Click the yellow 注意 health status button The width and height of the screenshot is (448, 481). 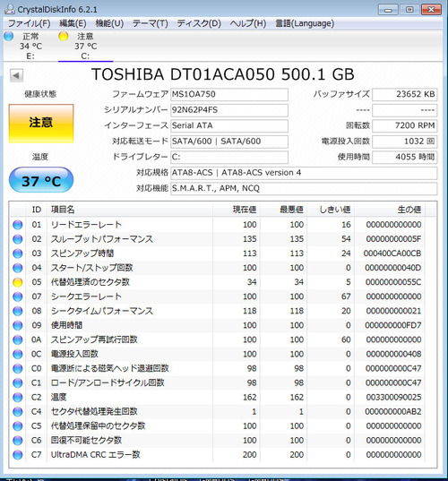pos(41,124)
